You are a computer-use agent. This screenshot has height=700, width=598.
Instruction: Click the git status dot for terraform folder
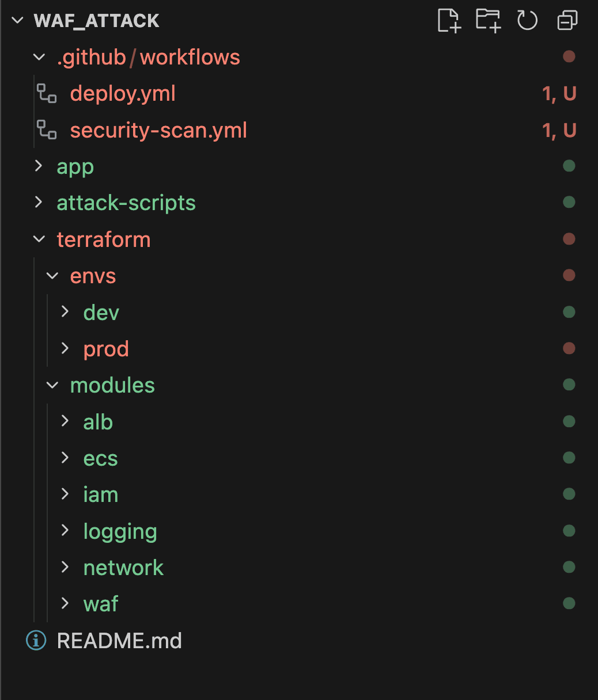pos(569,239)
